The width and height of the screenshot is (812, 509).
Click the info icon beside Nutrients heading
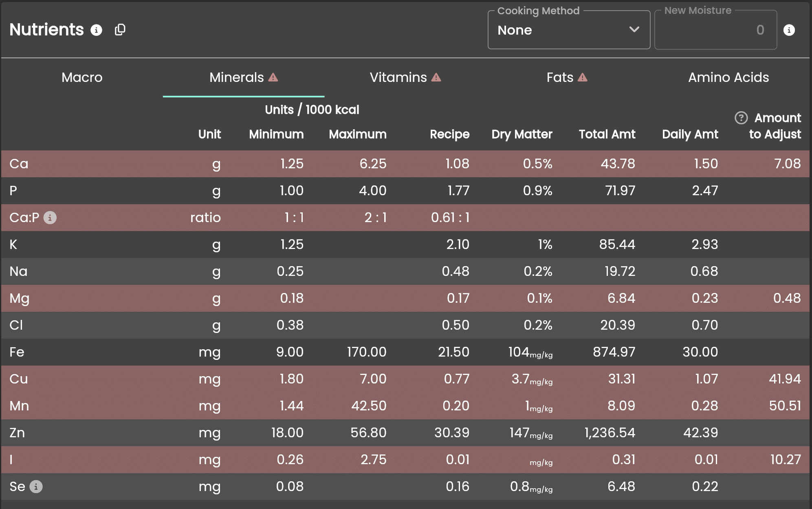click(96, 30)
